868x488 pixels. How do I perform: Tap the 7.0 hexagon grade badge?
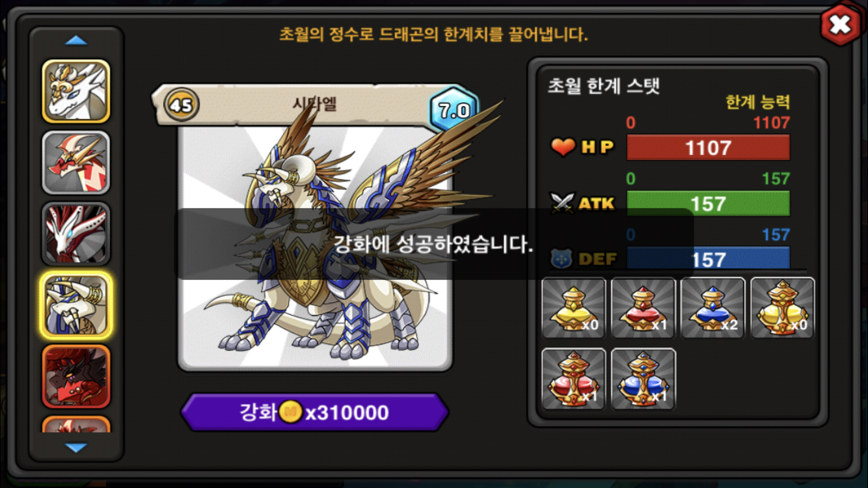[x=454, y=110]
